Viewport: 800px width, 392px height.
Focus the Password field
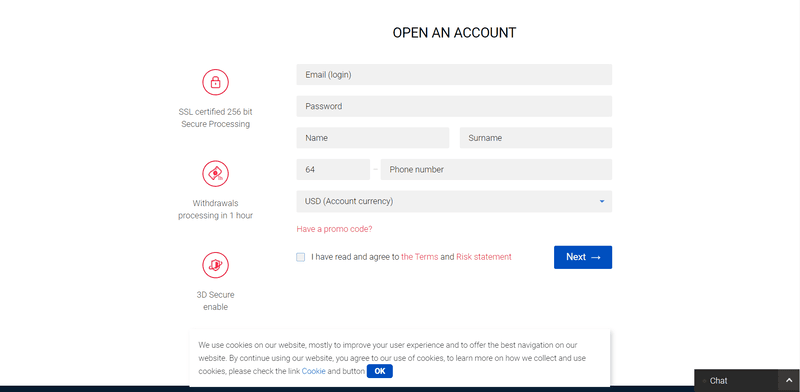click(454, 106)
